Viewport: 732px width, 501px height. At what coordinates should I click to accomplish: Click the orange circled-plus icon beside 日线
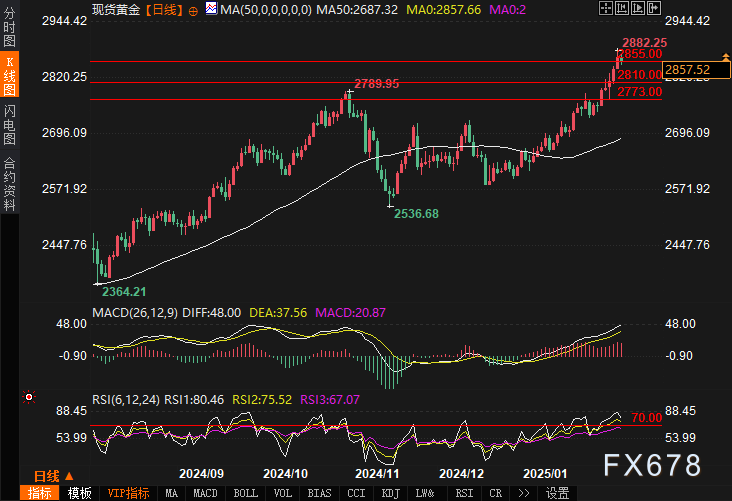click(x=74, y=476)
